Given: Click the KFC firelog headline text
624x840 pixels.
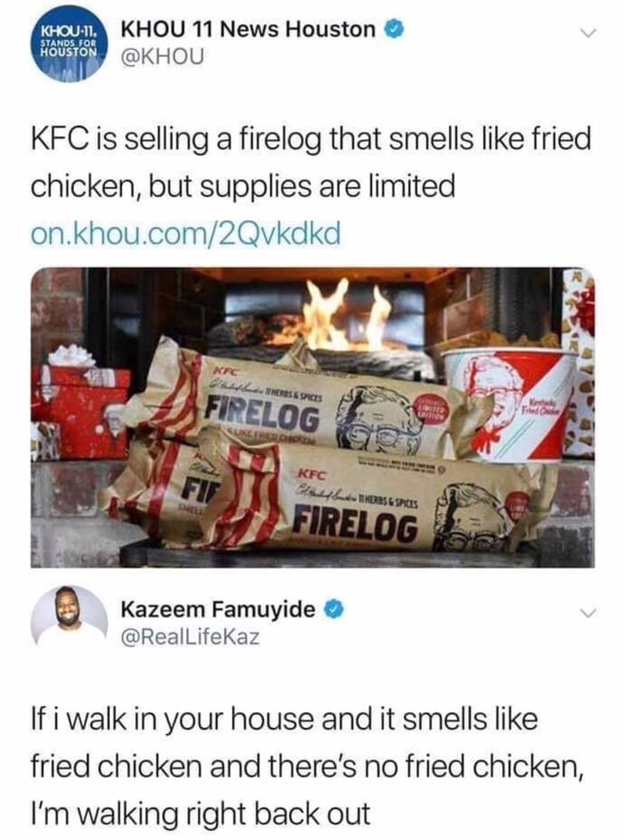Looking at the screenshot, I should (310, 162).
